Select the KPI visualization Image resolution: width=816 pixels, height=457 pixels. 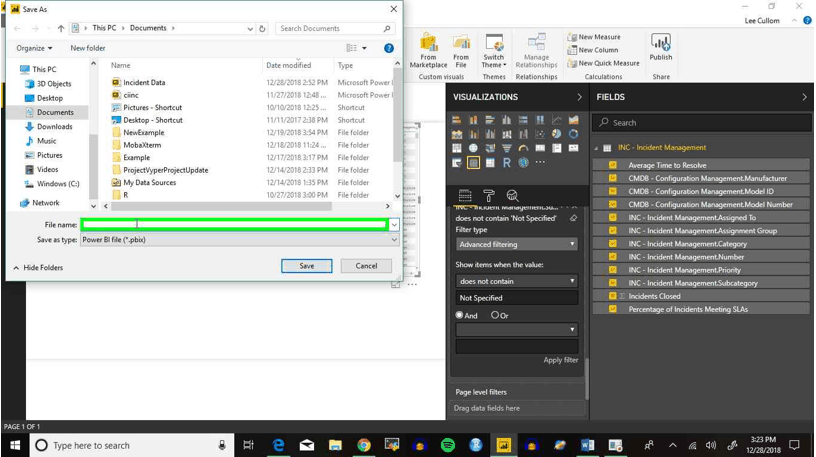[573, 148]
